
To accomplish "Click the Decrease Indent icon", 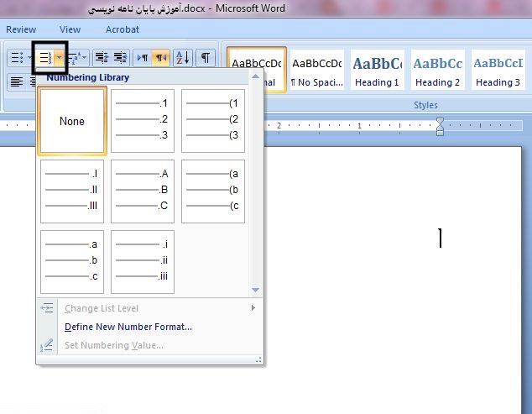I will coord(102,58).
